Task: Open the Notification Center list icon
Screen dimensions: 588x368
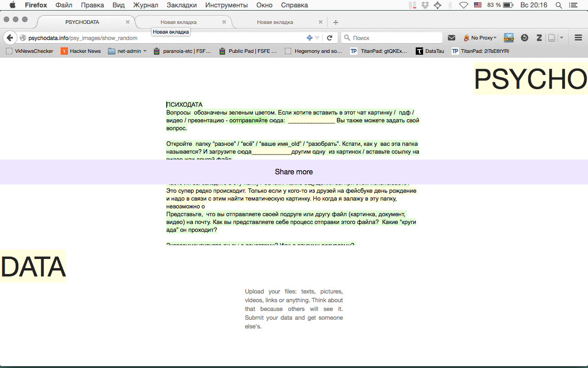Action: click(572, 5)
